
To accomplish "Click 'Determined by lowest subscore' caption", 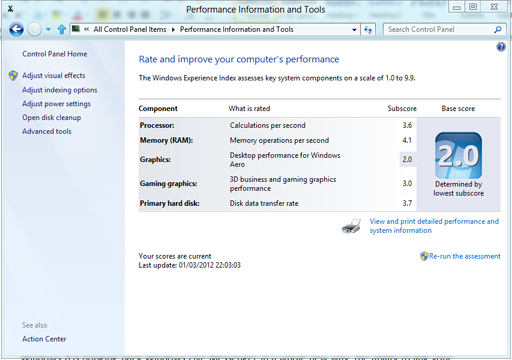I will coord(458,189).
